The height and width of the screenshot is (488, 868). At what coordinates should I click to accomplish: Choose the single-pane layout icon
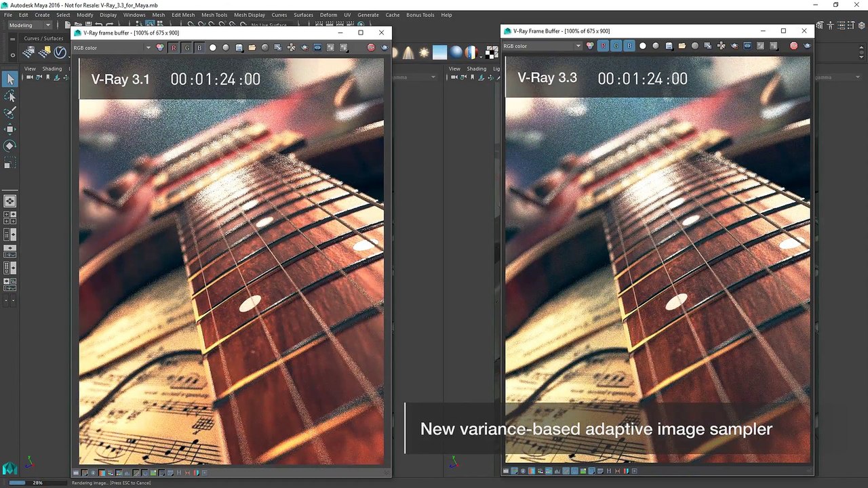point(10,201)
